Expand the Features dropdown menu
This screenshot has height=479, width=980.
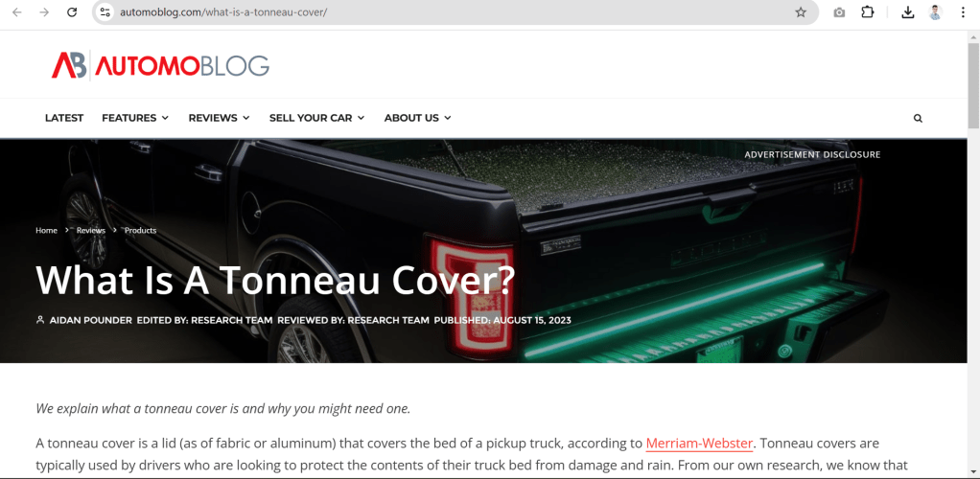[x=135, y=118]
